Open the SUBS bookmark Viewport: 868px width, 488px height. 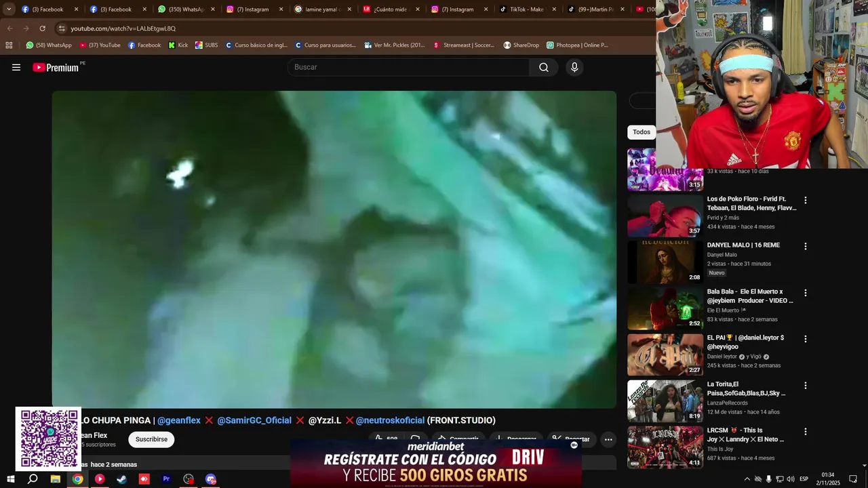tap(206, 45)
